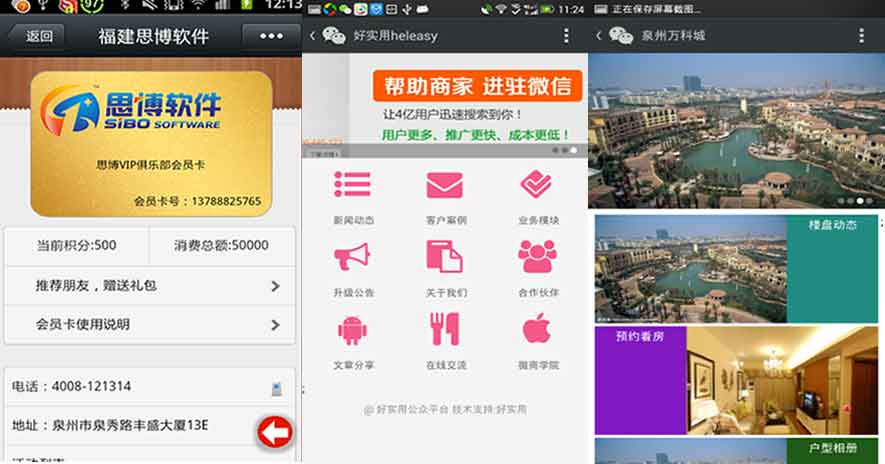This screenshot has height=464, width=885.
Task: Expand the 推荐朋友，赠送礼包 chevron
Action: pos(275,286)
